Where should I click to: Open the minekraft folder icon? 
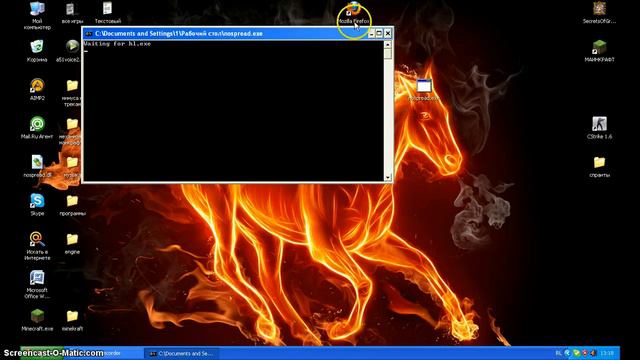(72, 316)
